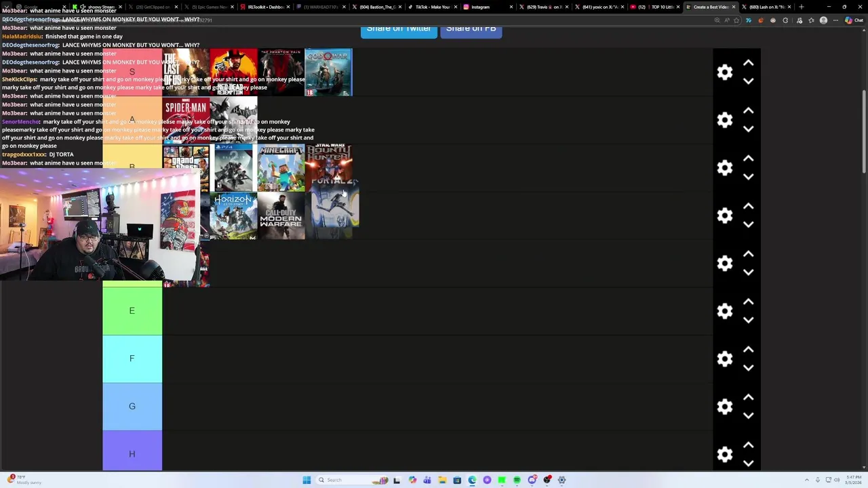Switch to the IRLToolkit Dashboard tab

click(265, 7)
